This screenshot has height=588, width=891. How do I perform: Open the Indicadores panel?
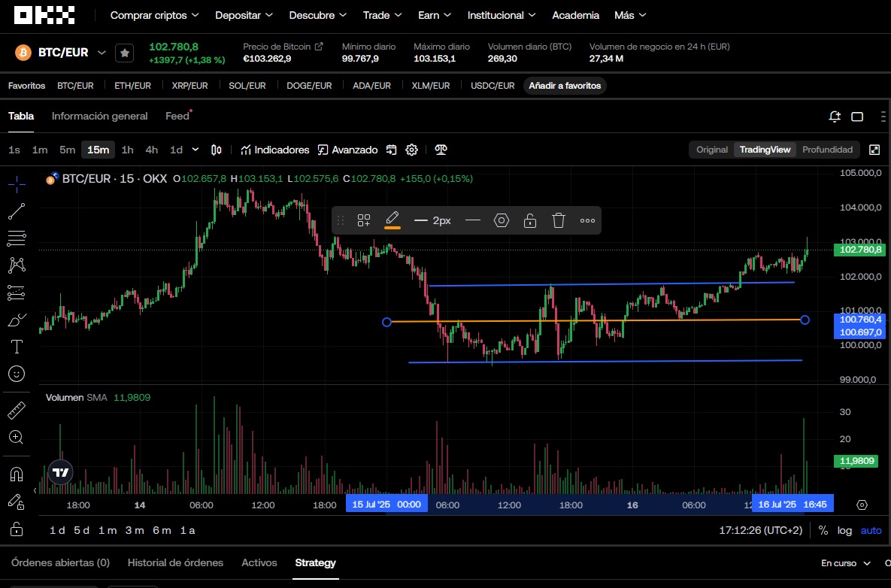274,150
